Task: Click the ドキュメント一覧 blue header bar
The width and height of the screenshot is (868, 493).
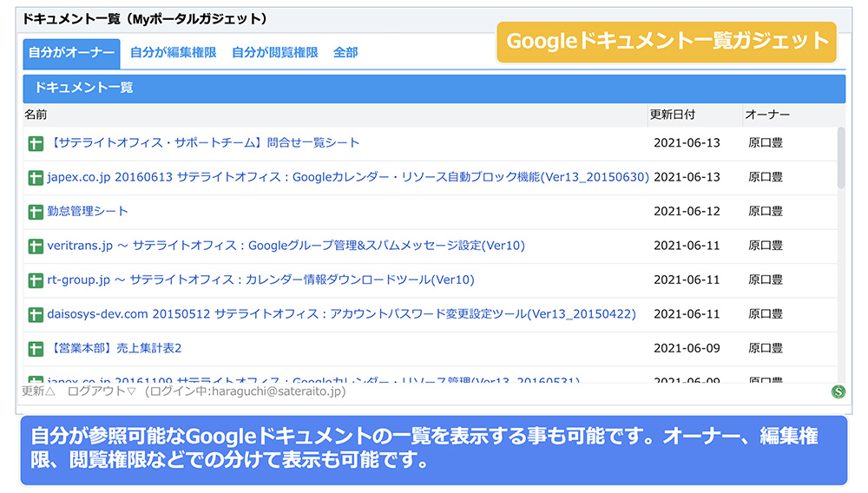Action: tap(434, 89)
